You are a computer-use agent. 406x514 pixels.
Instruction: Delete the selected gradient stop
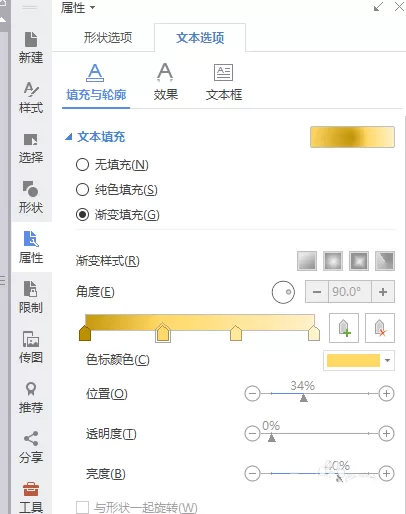(x=380, y=328)
